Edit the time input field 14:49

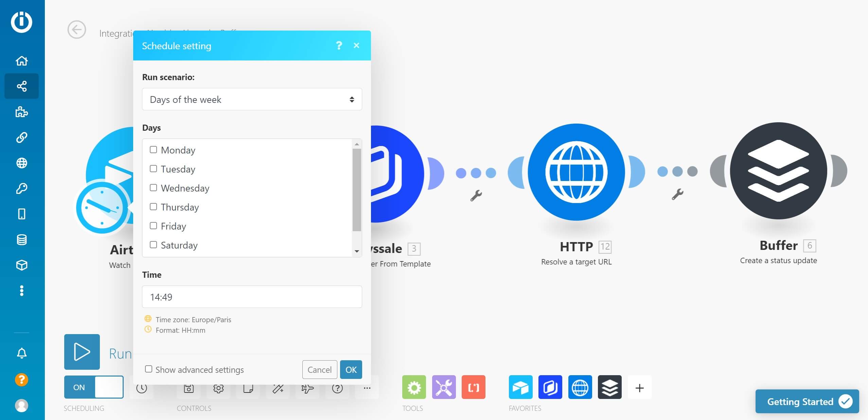[x=252, y=297]
